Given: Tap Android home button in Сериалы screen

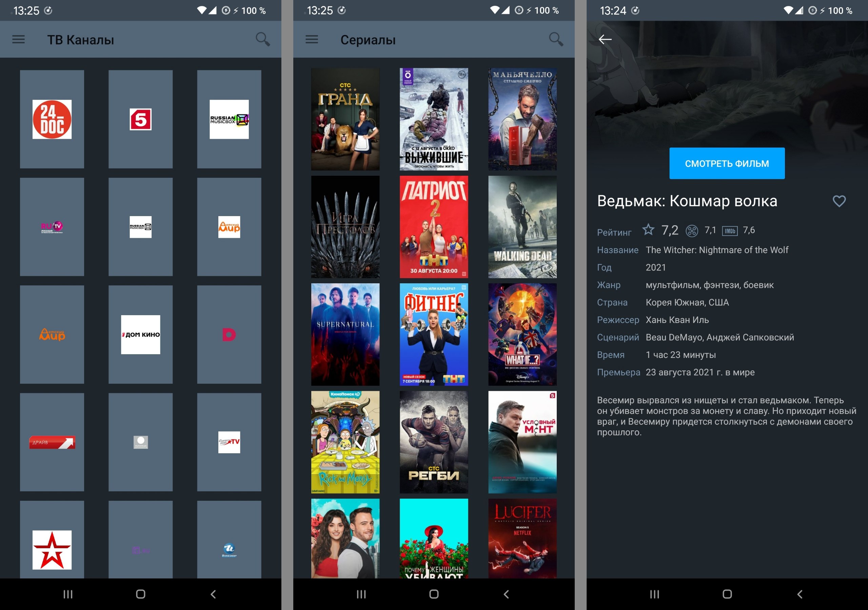Looking at the screenshot, I should (x=434, y=594).
